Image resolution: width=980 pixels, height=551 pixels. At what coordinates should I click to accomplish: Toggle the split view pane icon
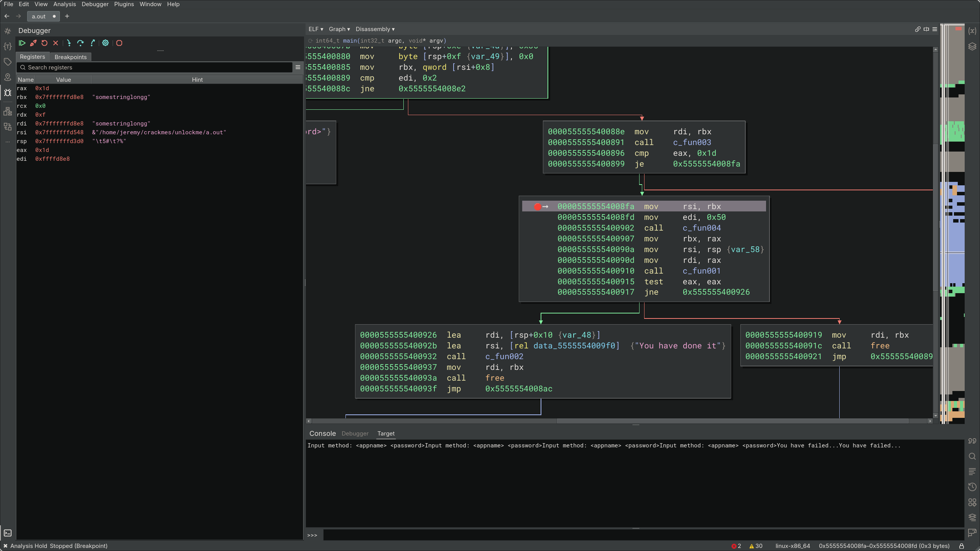click(926, 29)
